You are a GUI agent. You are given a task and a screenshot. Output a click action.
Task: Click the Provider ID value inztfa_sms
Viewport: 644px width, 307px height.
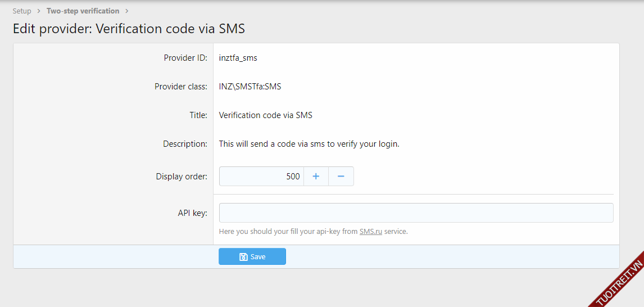[238, 58]
